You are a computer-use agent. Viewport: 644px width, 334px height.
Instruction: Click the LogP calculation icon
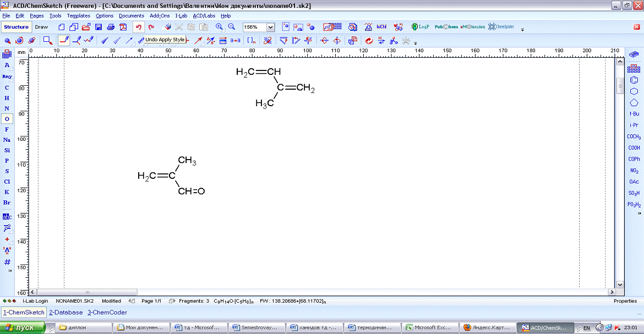(x=420, y=27)
